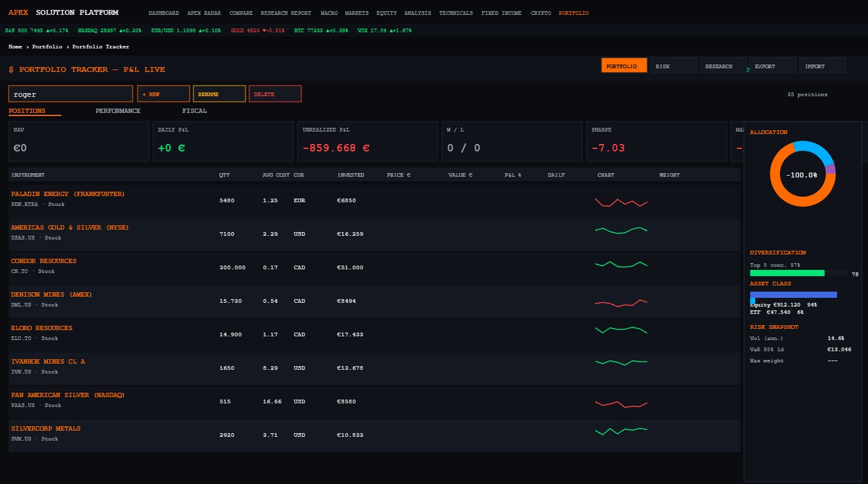Click the Paladin Energy sparkline chart
868x484 pixels.
point(621,202)
